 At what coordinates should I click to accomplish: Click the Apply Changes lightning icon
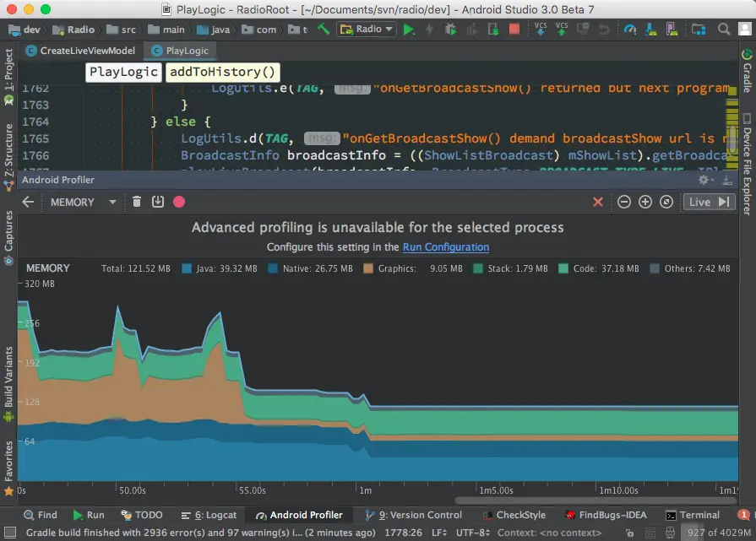429,30
